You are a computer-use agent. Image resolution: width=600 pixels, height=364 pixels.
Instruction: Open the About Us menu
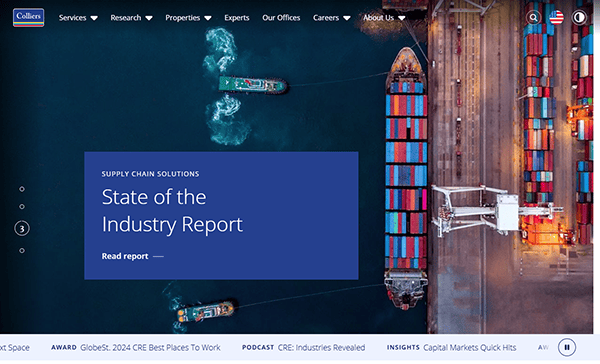pos(378,18)
